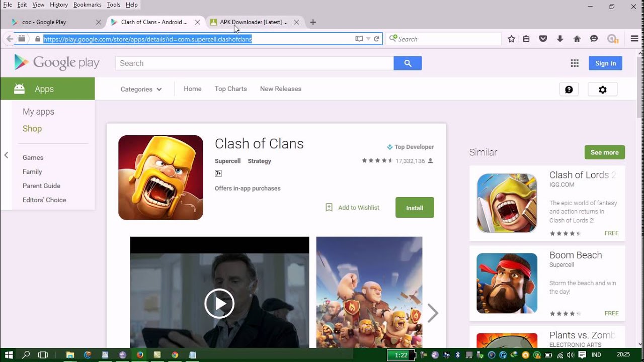The width and height of the screenshot is (644, 362).
Task: Click inside the Google Play search field
Action: (255, 63)
